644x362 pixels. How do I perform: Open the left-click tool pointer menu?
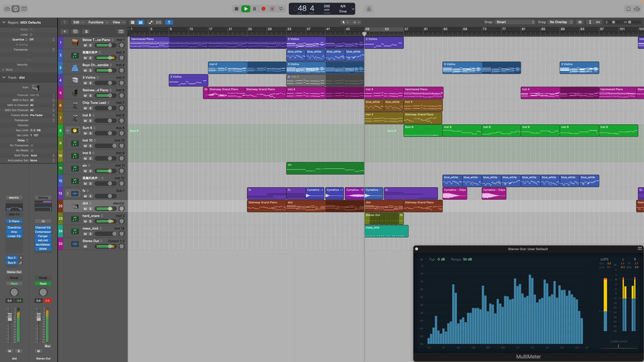coord(345,22)
